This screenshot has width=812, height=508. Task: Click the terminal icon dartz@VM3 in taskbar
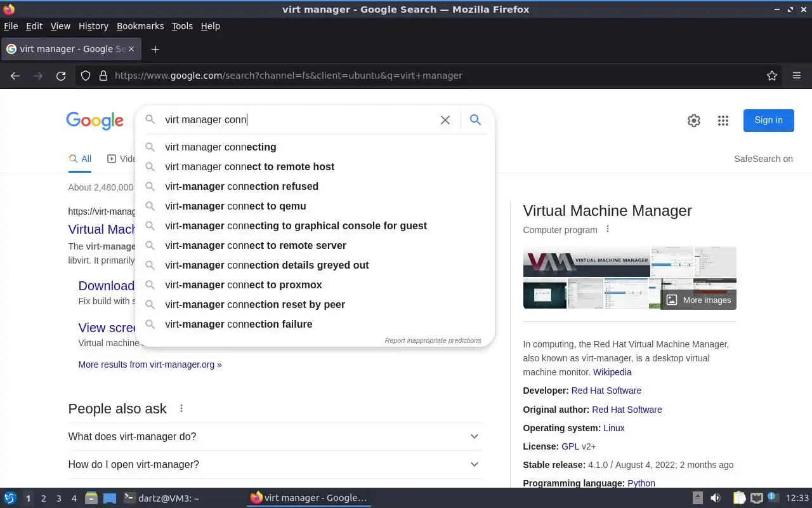161,498
